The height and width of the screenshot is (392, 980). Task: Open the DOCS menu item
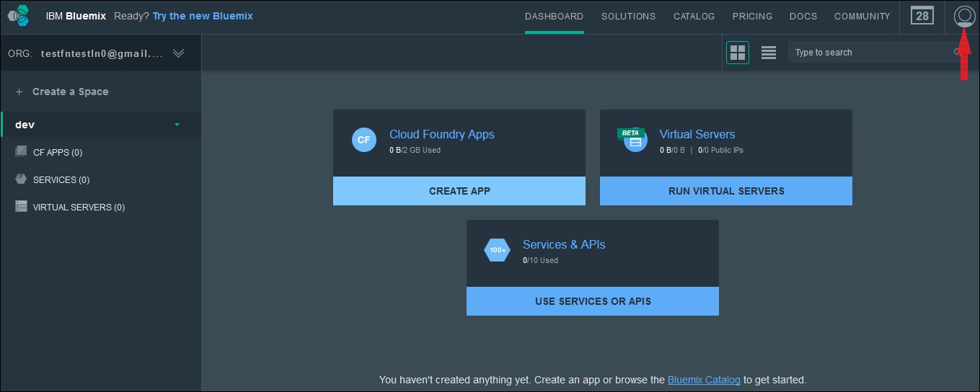803,16
